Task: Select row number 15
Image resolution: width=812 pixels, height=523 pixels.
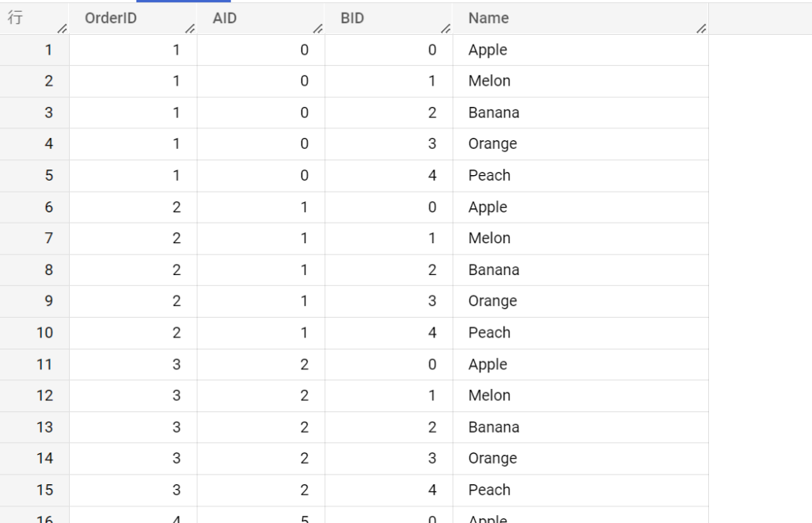Action: coord(44,490)
